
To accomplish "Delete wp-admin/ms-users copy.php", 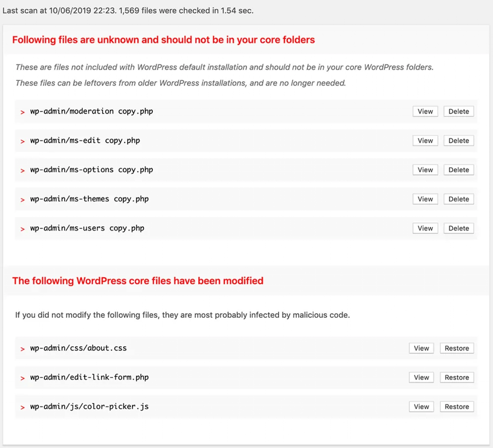I will [459, 228].
